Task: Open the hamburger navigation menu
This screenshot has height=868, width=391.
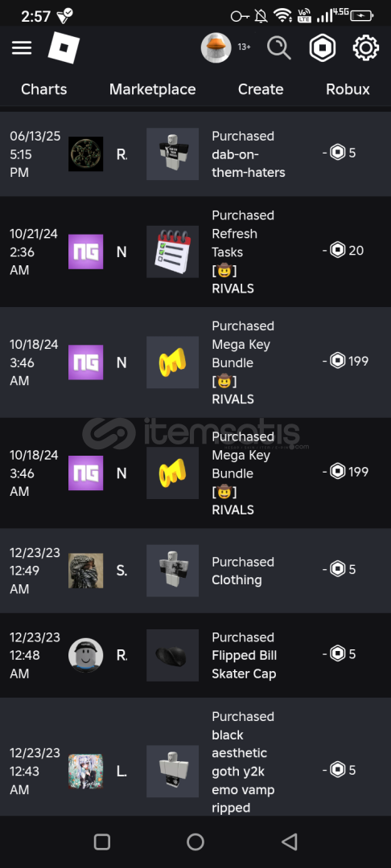Action: [x=22, y=47]
